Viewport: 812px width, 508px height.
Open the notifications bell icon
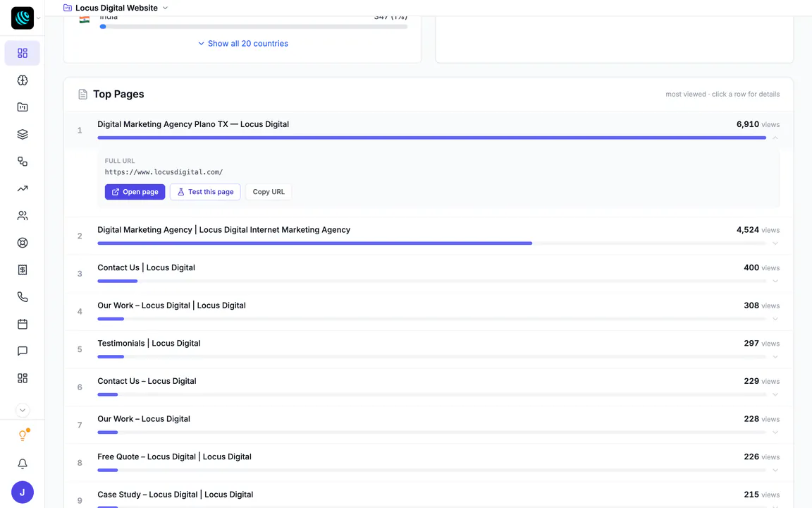(23, 464)
